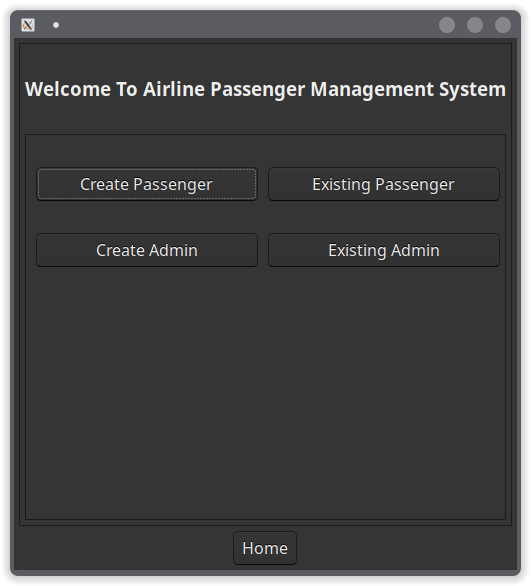Viewport: 531px width, 586px height.
Task: Open the Existing Admin option
Action: coord(384,250)
